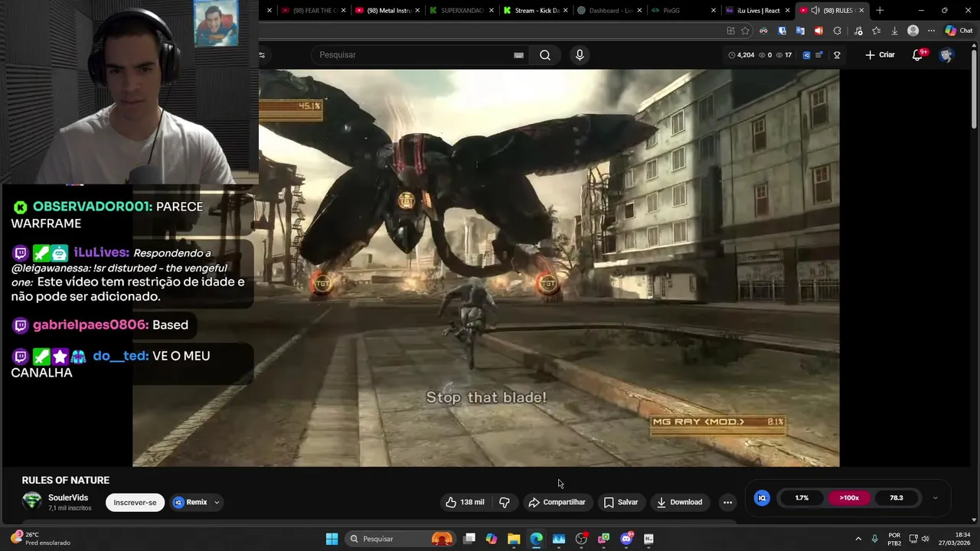Open the SoulerVids channel name link
Image resolution: width=980 pixels, height=551 pixels.
68,497
